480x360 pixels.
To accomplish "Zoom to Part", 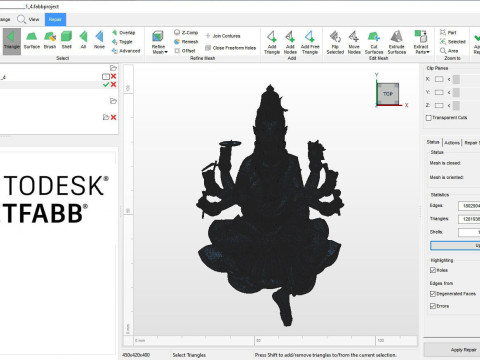I will tap(448, 32).
